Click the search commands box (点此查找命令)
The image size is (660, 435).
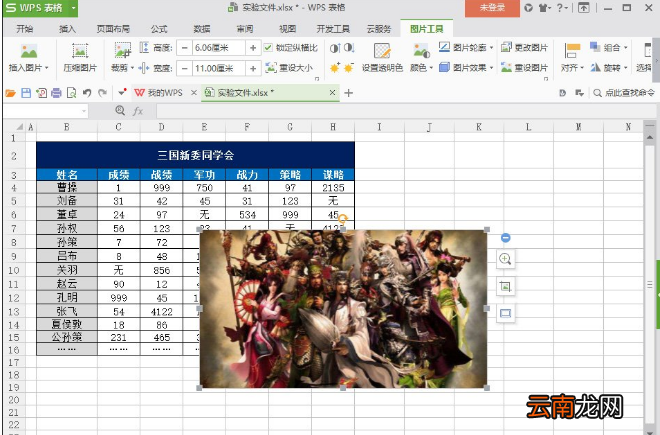click(x=624, y=93)
